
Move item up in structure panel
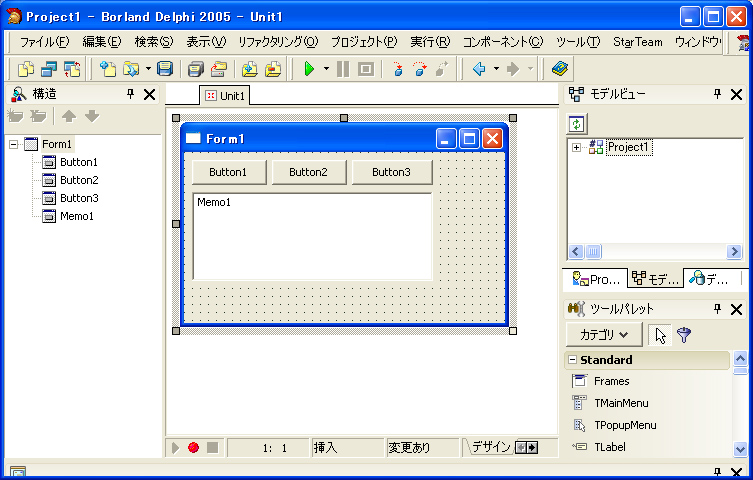click(69, 116)
